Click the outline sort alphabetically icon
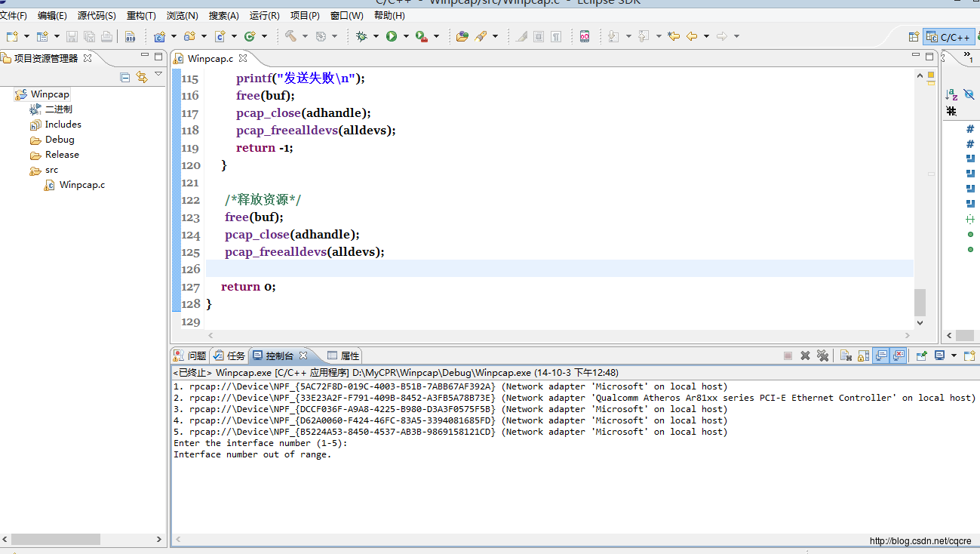 point(951,94)
